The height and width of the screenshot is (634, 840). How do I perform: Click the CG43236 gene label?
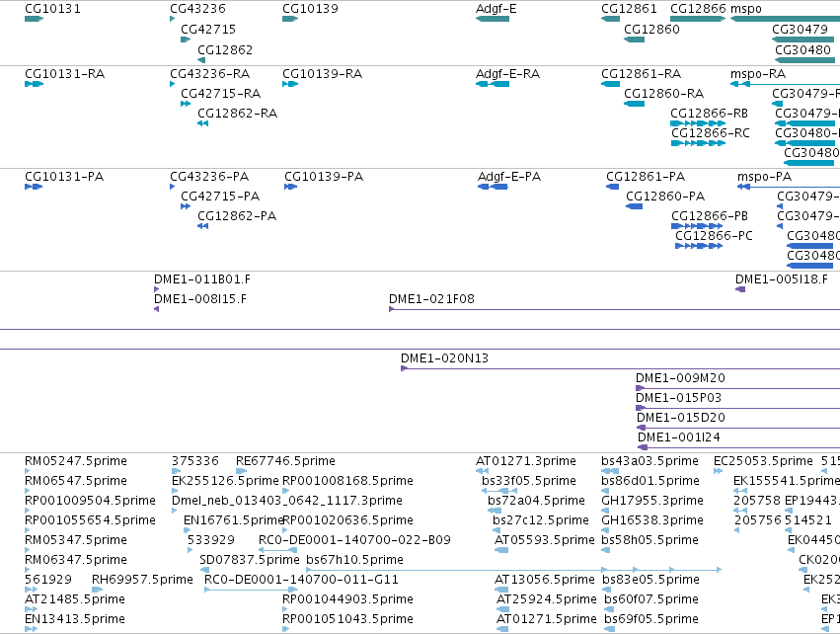pyautogui.click(x=197, y=9)
